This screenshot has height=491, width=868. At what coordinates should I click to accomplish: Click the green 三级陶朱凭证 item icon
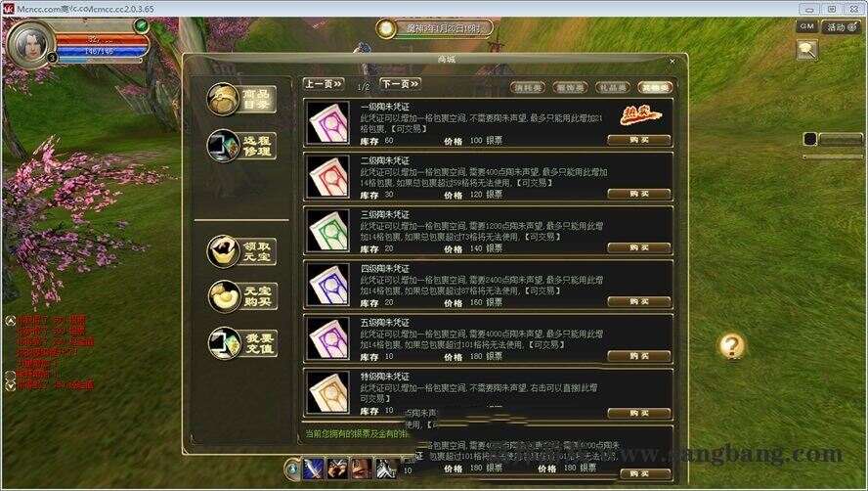coord(328,231)
